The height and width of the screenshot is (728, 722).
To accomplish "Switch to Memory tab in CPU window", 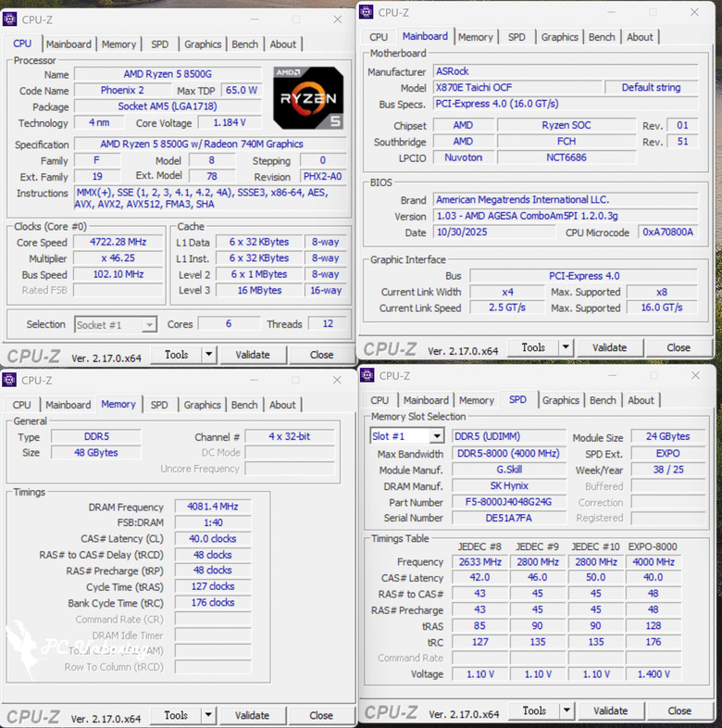I will 118,44.
